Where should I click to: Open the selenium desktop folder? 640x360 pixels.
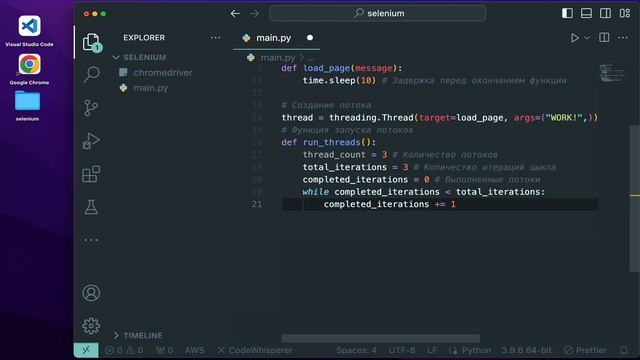[x=27, y=106]
